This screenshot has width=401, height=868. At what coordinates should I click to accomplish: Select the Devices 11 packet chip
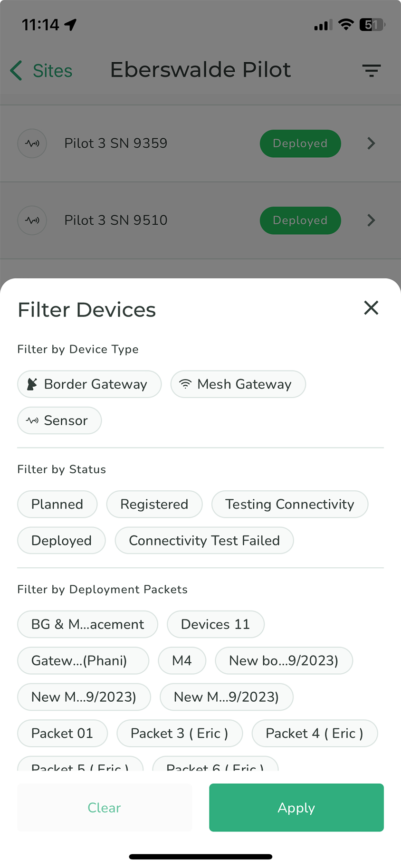click(215, 624)
